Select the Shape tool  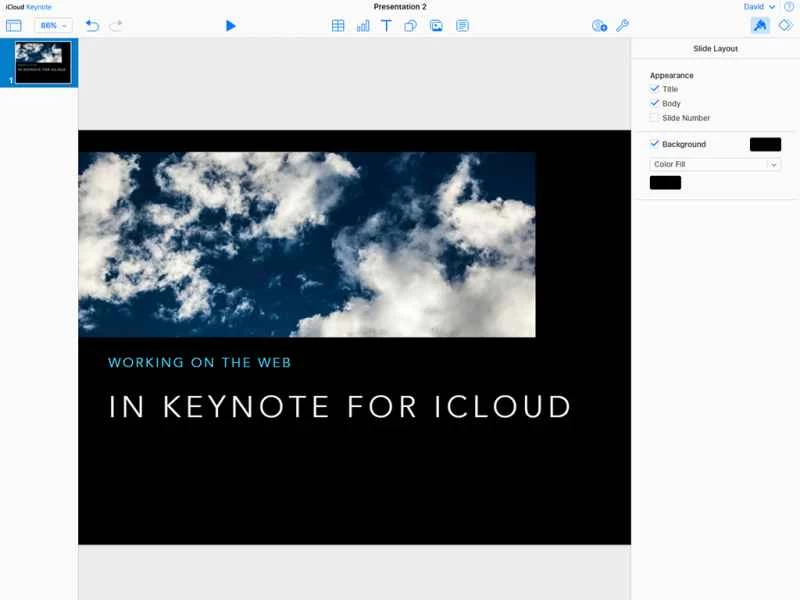tap(410, 25)
